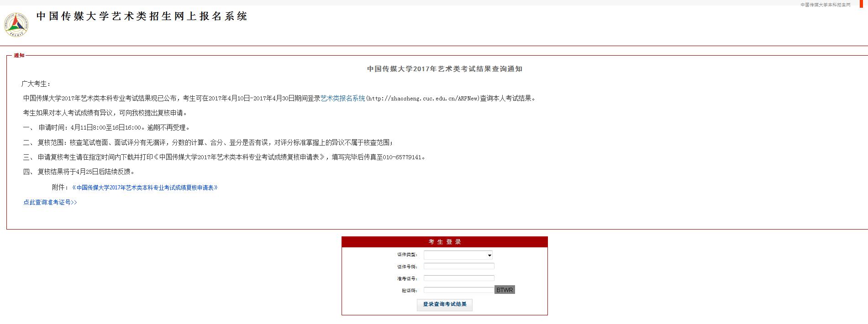Click the line starting 四、复核结果
Viewport: 868px width, 324px height.
(x=79, y=172)
